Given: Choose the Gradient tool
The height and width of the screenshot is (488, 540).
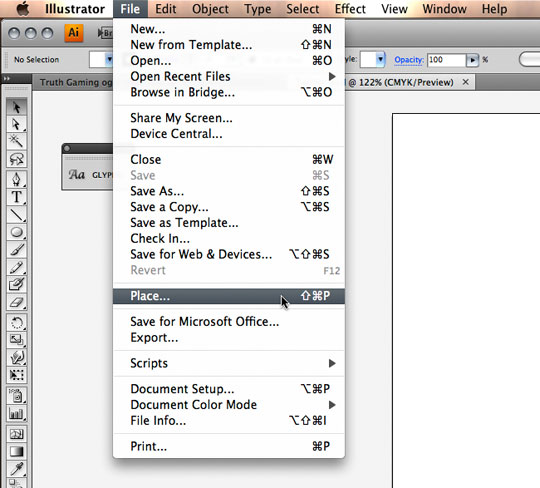Looking at the screenshot, I should pyautogui.click(x=16, y=451).
